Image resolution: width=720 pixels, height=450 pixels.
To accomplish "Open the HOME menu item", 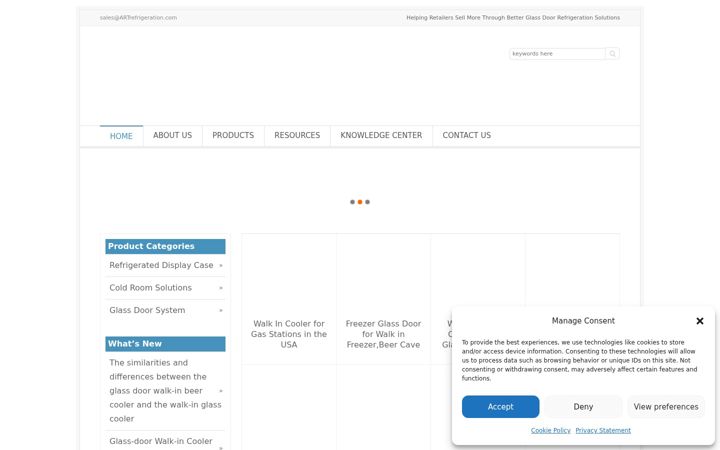I will (121, 136).
